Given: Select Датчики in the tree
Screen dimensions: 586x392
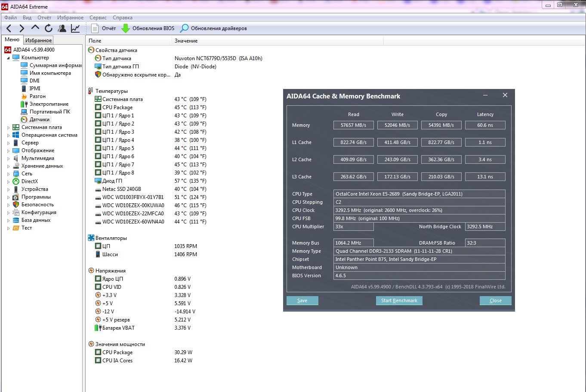Looking at the screenshot, I should pos(40,119).
